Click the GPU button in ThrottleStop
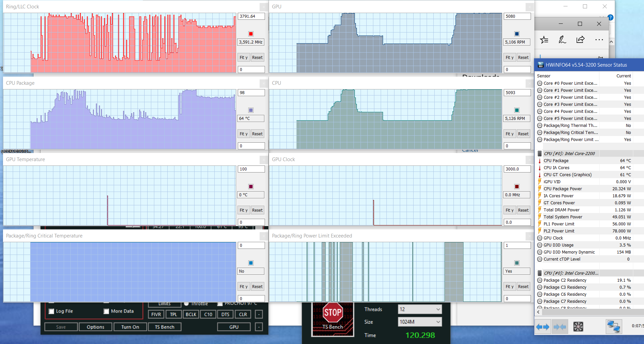 point(234,327)
